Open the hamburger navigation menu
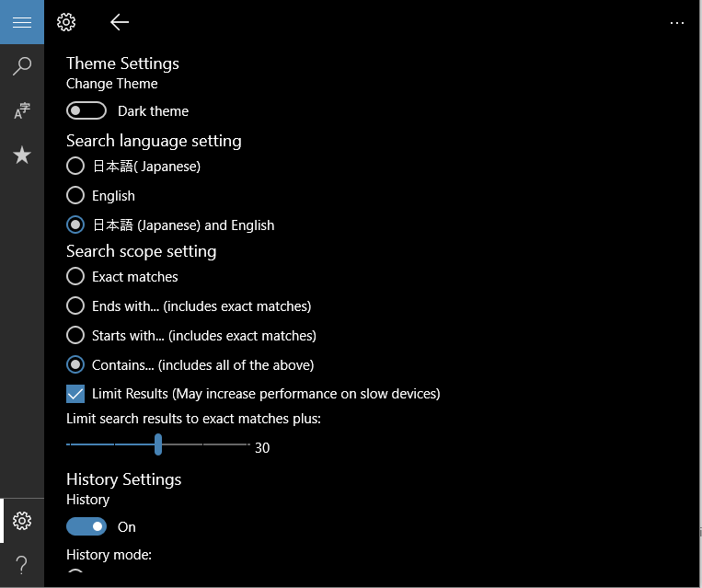 click(22, 22)
